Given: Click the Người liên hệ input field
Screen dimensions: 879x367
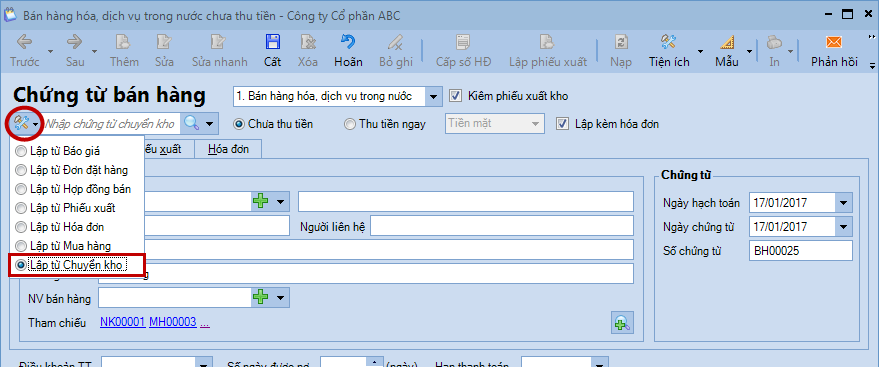Looking at the screenshot, I should pos(502,226).
